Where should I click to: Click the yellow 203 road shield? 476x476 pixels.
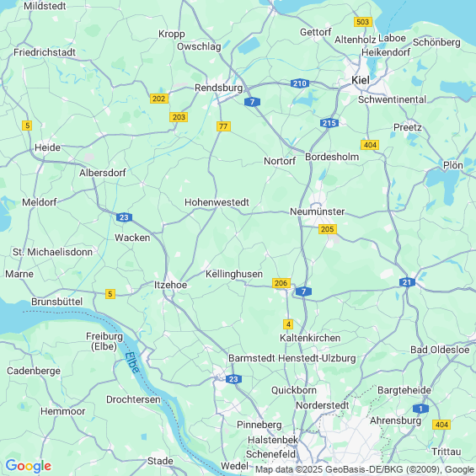(179, 117)
